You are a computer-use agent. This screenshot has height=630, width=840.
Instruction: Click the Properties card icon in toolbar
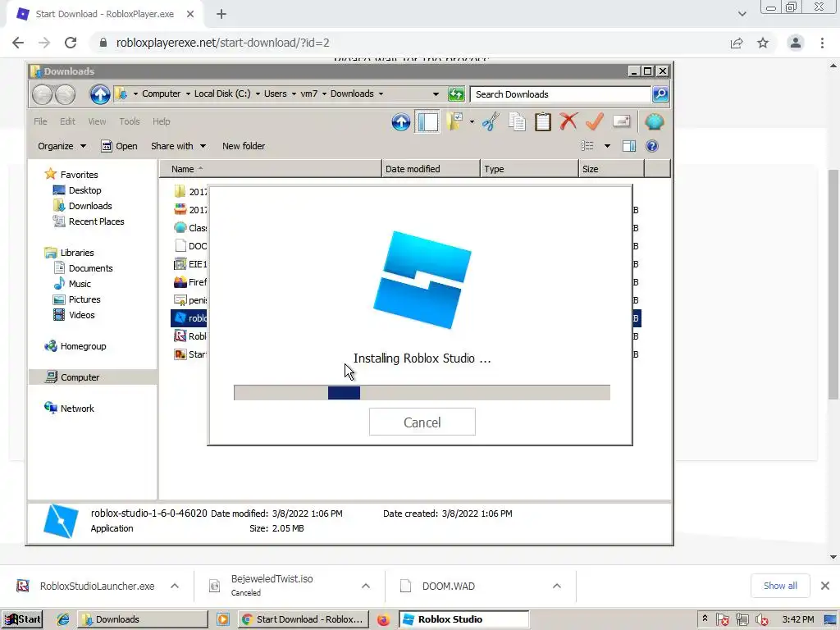[x=622, y=121]
